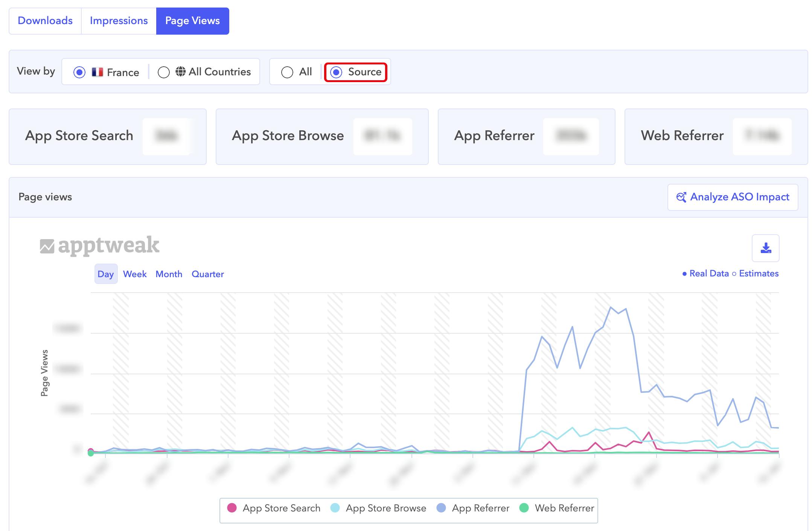Switch to the Downloads tab
Viewport: 812px width, 531px height.
pyautogui.click(x=45, y=21)
